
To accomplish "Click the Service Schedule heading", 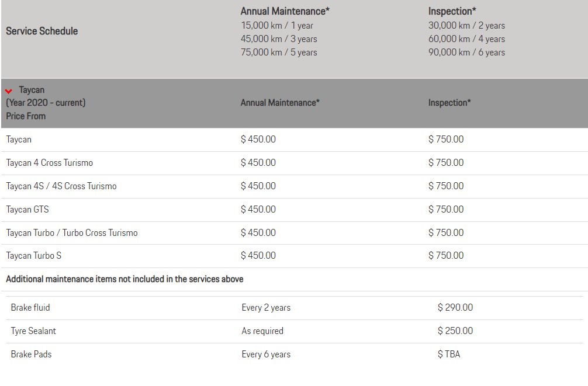I will [42, 31].
